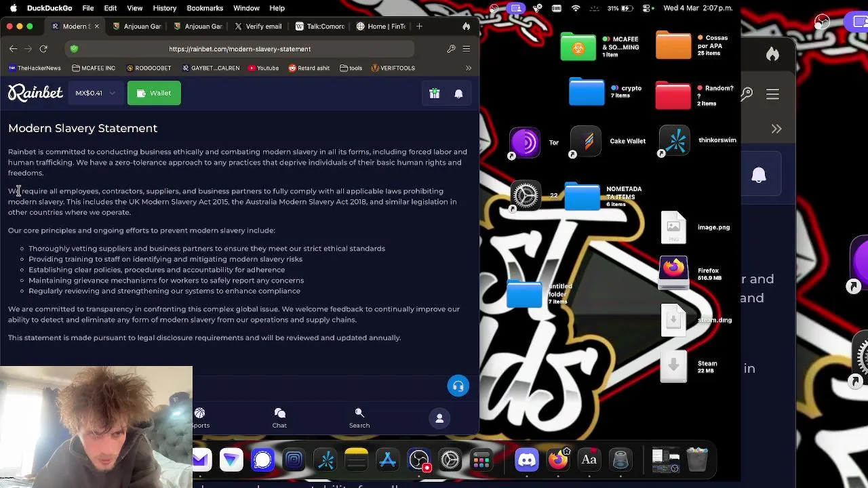
Task: Open the ROOOOOBET bookmark
Action: pyautogui.click(x=149, y=68)
